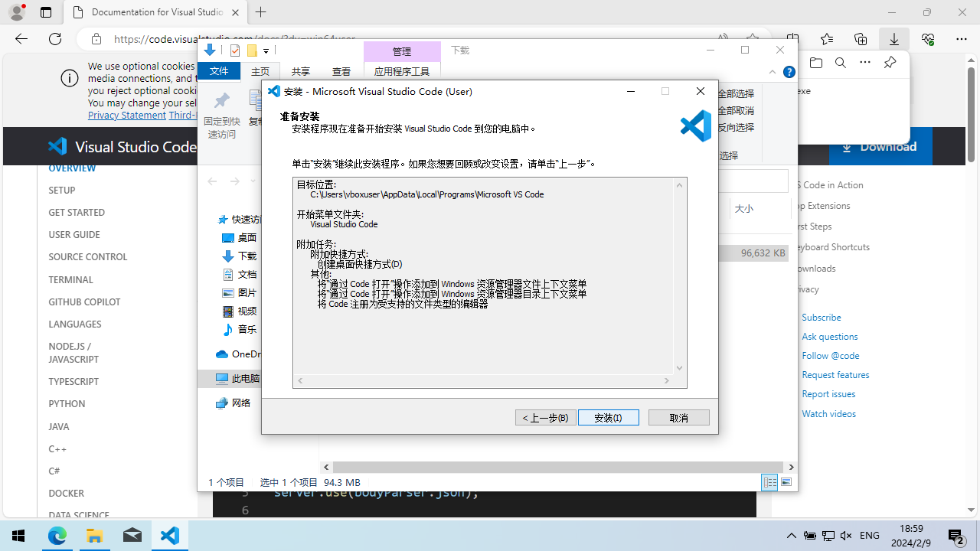
Task: Switch to the 共享 ribbon tab
Action: 301,71
